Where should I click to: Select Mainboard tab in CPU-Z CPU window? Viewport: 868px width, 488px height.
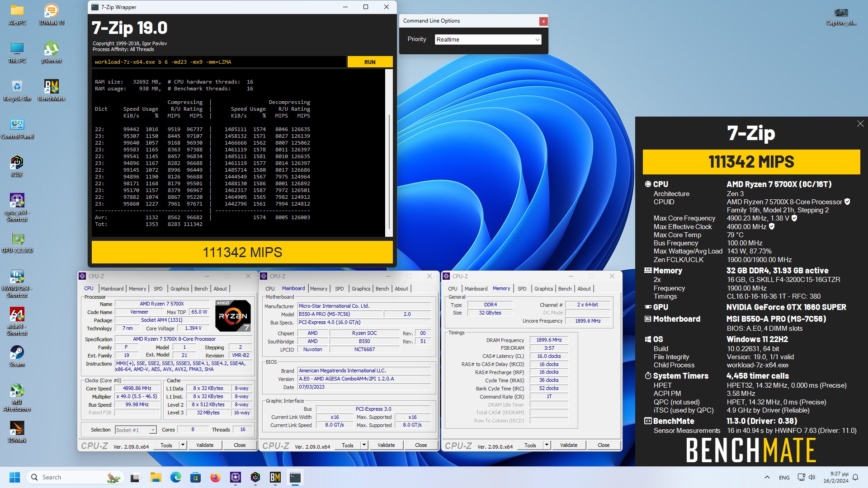click(x=112, y=289)
